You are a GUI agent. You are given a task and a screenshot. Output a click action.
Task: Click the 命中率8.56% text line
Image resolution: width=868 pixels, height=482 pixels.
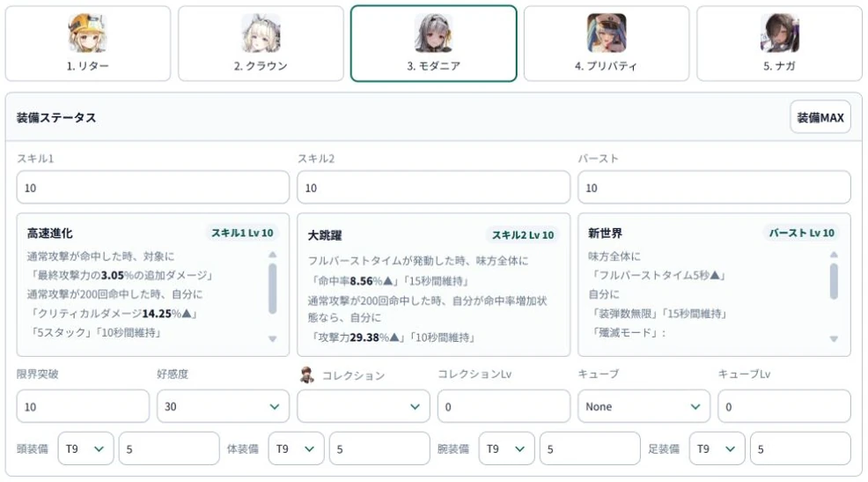click(x=388, y=281)
